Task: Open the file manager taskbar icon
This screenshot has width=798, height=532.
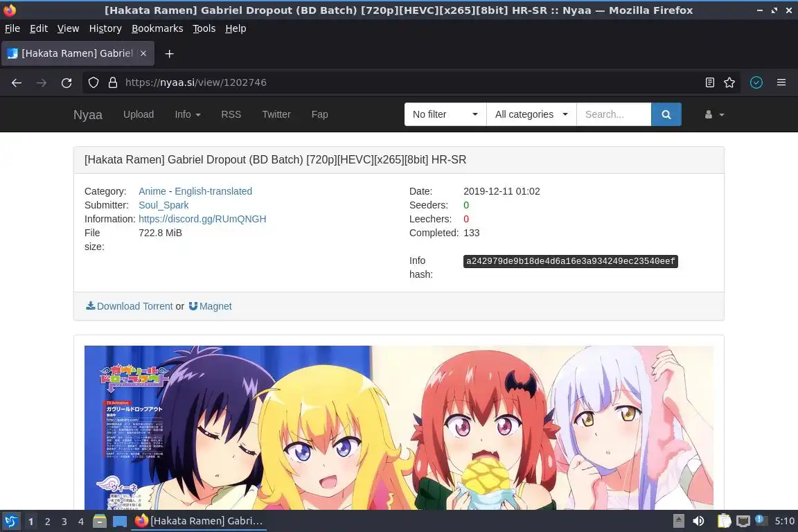Action: (x=100, y=522)
